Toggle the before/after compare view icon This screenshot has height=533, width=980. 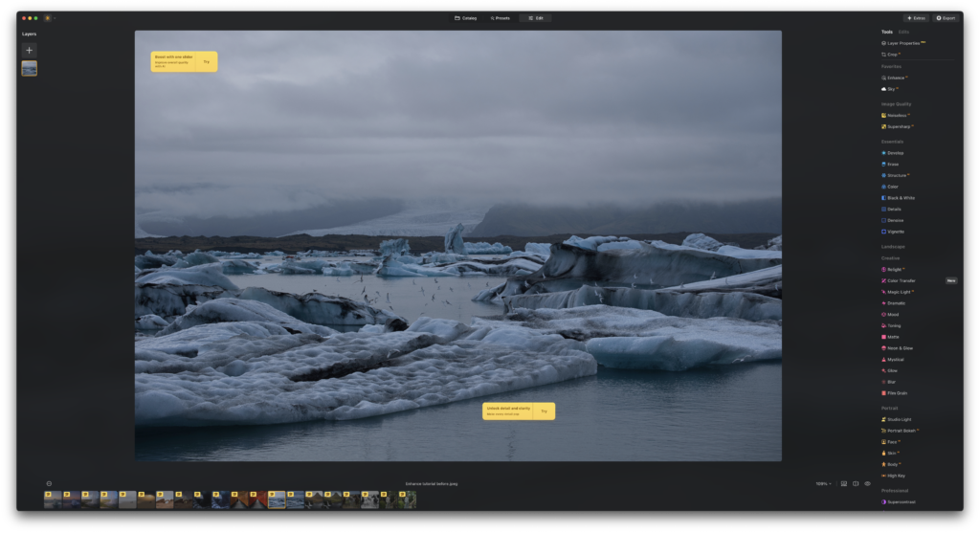tap(856, 483)
